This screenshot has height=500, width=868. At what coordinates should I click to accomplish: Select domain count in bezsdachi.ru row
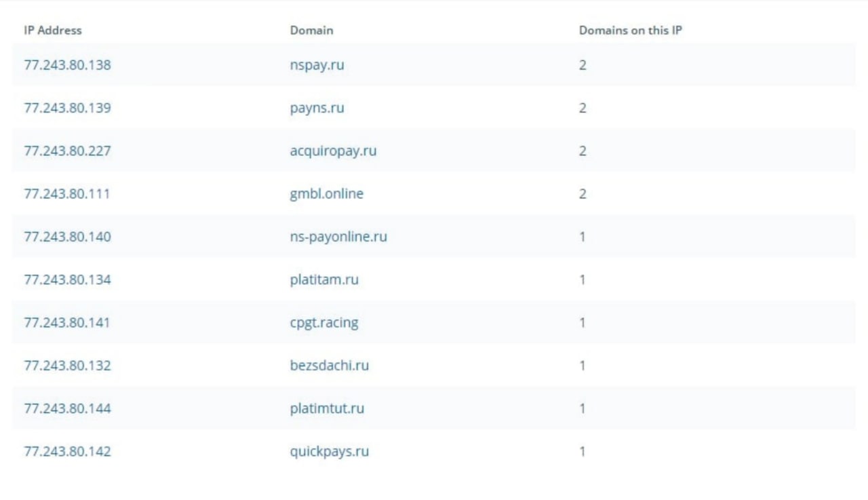point(583,366)
